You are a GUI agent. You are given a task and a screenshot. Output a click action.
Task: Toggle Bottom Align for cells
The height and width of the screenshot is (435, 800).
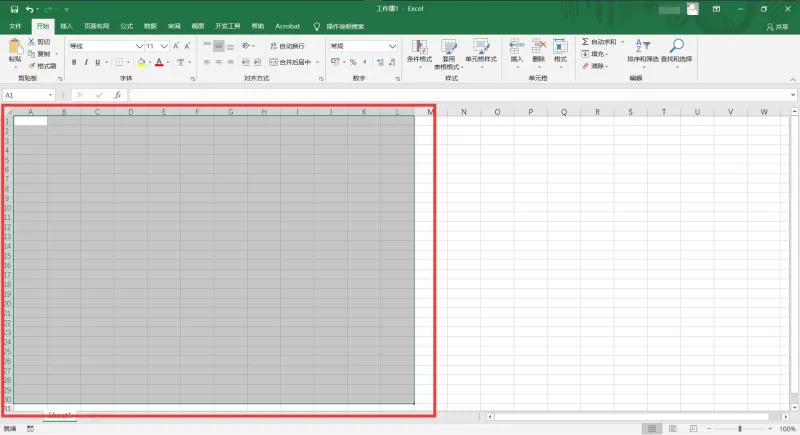point(231,46)
